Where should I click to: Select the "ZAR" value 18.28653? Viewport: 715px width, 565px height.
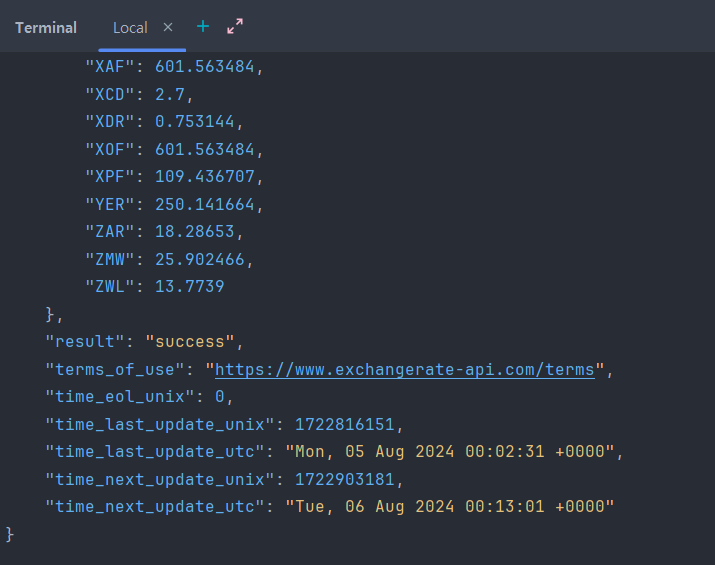pos(195,232)
